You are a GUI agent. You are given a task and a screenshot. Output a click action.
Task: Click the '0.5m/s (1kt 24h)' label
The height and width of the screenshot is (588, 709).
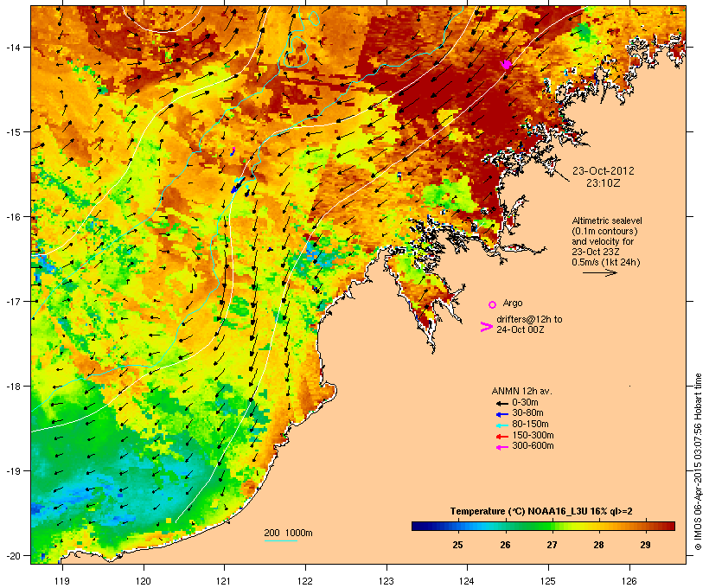[x=606, y=262]
